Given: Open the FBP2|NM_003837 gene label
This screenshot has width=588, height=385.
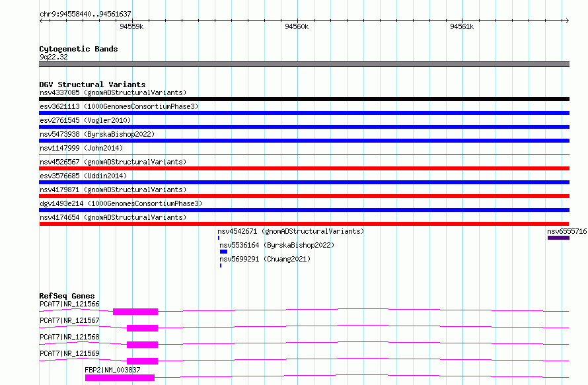Looking at the screenshot, I should 112,370.
